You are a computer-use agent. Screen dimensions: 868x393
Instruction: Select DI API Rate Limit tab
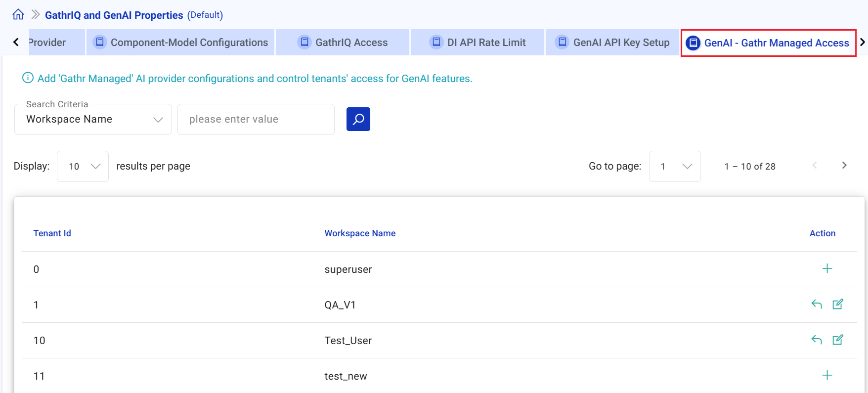click(477, 43)
